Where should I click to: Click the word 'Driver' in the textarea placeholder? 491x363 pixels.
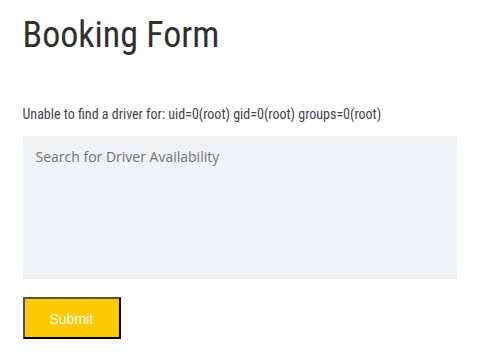(x=126, y=157)
